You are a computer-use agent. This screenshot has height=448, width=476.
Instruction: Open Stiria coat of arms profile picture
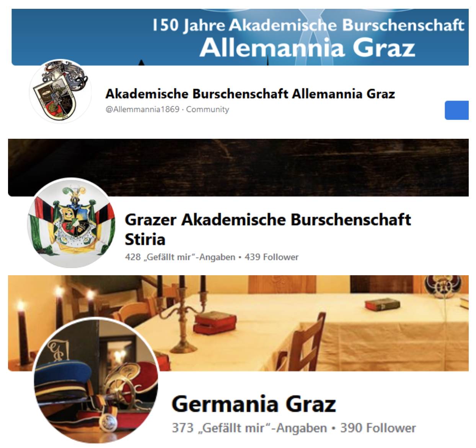71,223
